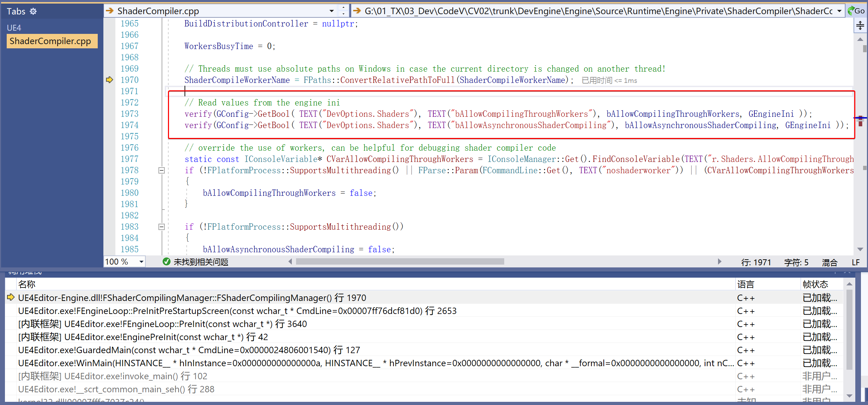The height and width of the screenshot is (405, 868).
Task: Click the green no-issues-found checkmark icon
Action: click(x=166, y=262)
